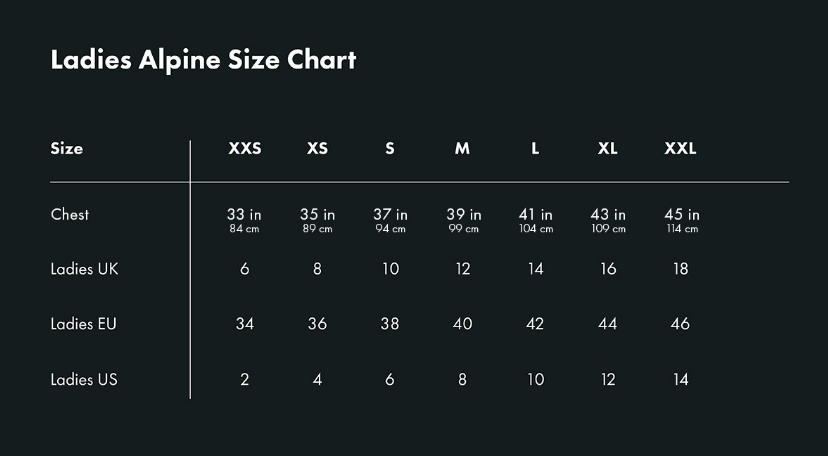Click the S size column header

[390, 148]
